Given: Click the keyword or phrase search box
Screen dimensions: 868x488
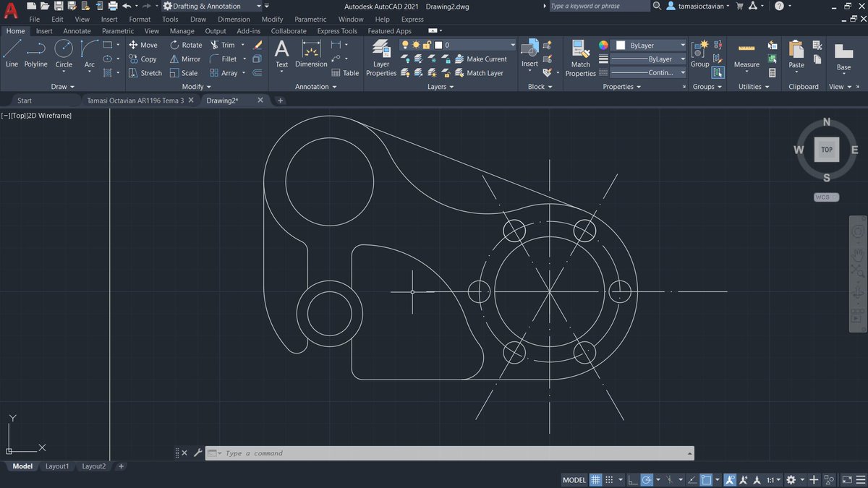Looking at the screenshot, I should pos(599,6).
